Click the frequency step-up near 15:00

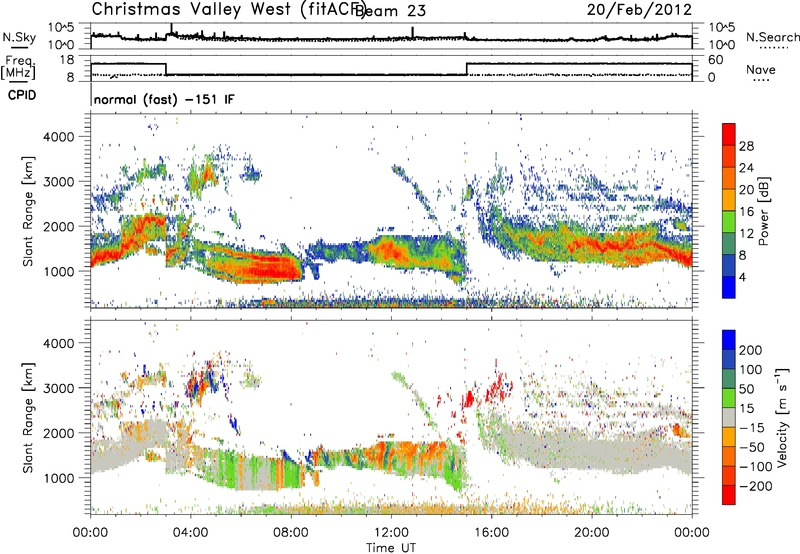[467, 69]
